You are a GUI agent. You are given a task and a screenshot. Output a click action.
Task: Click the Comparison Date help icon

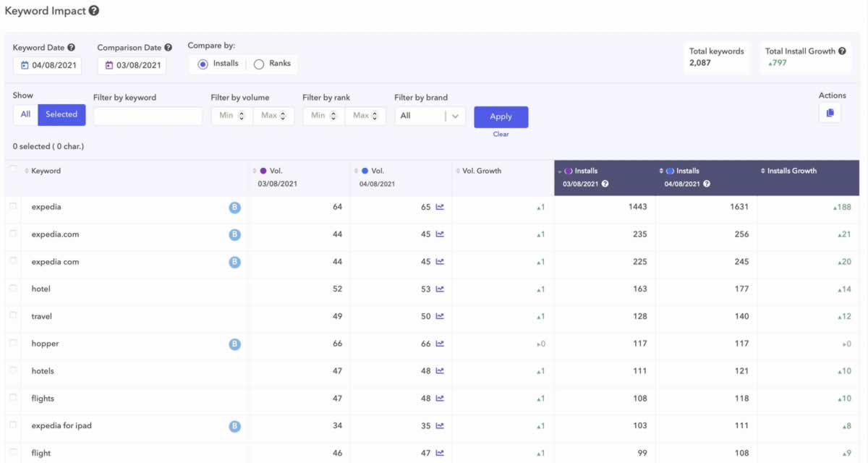[x=168, y=48]
